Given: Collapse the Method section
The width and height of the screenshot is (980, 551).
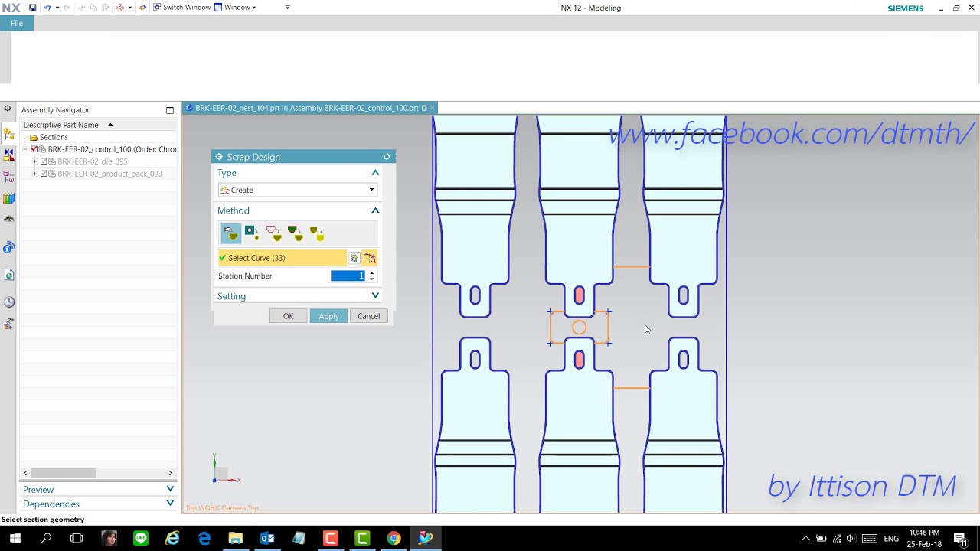Looking at the screenshot, I should tap(375, 210).
